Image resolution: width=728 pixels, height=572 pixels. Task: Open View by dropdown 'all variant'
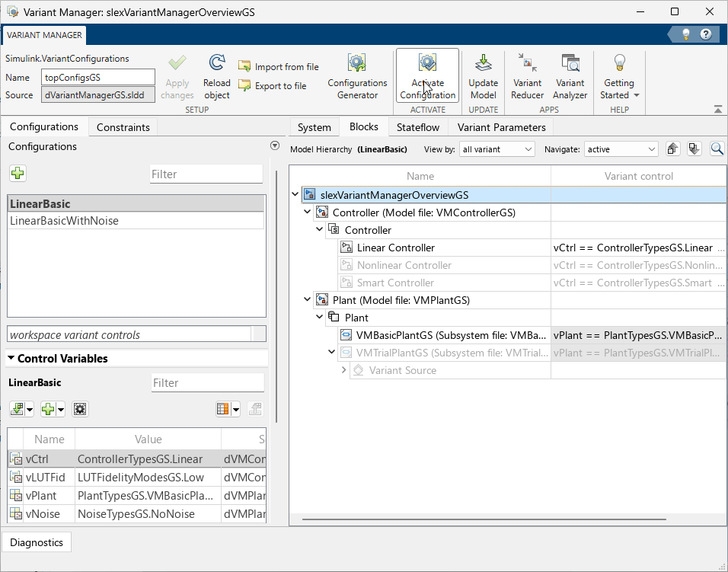pos(497,149)
